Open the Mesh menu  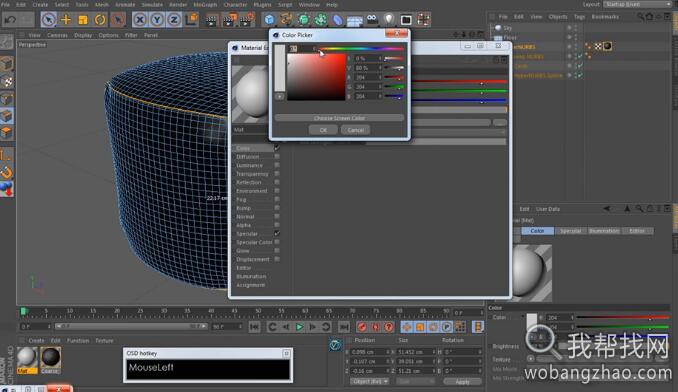[102, 5]
